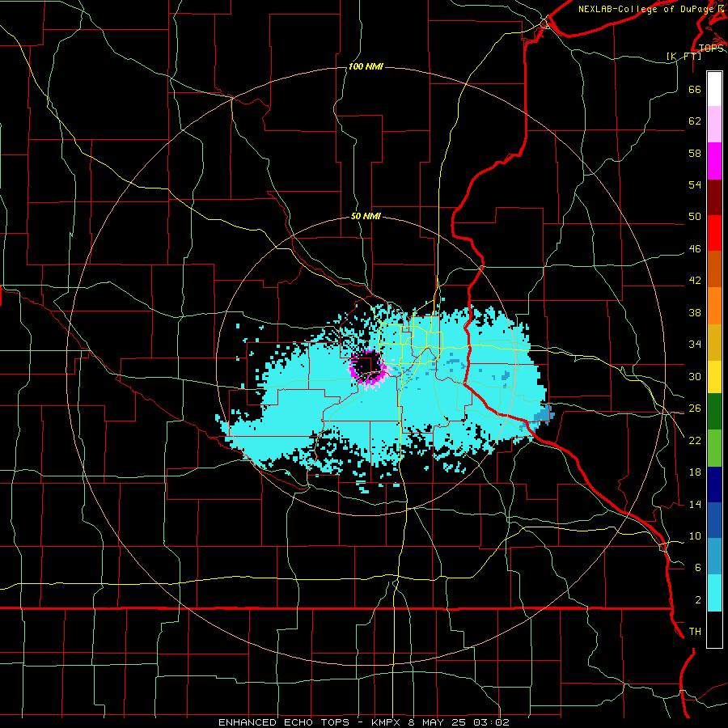728x728 pixels.
Task: Click the 66 legend value
Action: [x=695, y=89]
